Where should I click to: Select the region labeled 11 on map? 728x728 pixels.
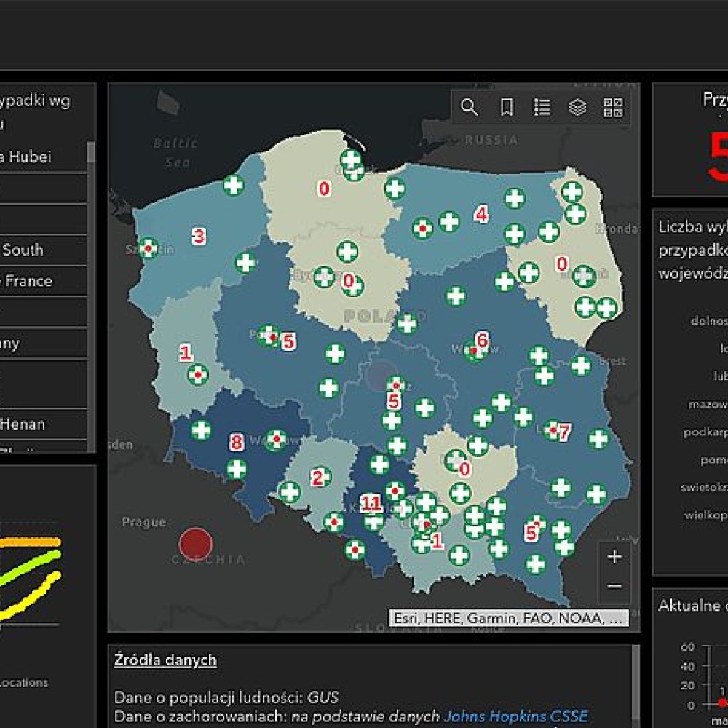pos(371,502)
